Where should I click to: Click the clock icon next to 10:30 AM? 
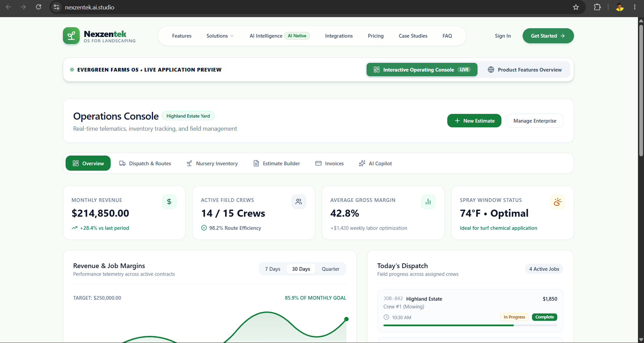[386, 317]
